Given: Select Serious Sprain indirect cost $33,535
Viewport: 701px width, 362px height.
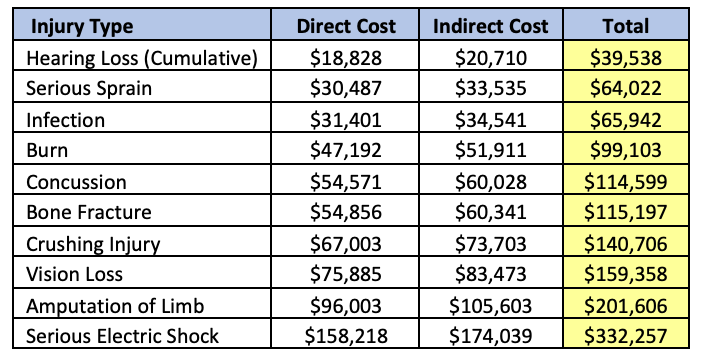Looking at the screenshot, I should point(491,86).
